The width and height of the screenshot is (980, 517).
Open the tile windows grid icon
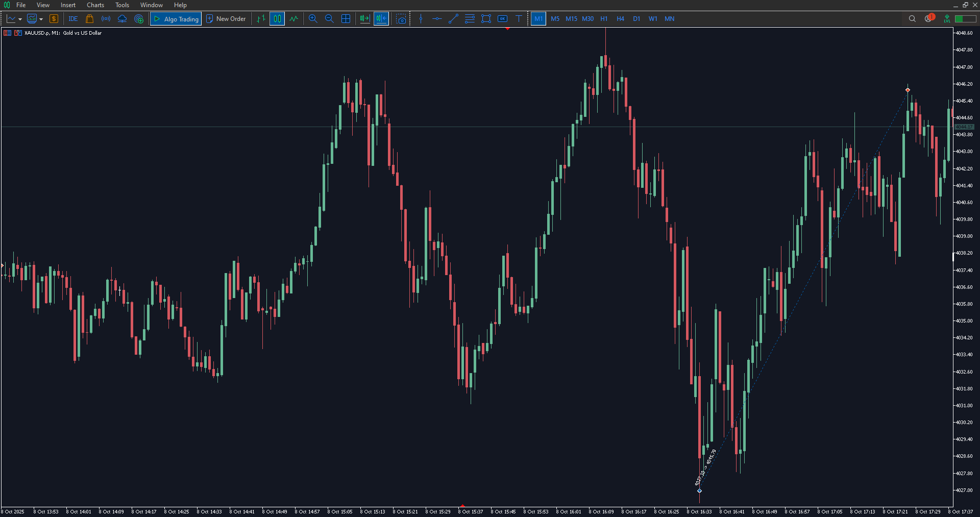pyautogui.click(x=346, y=19)
